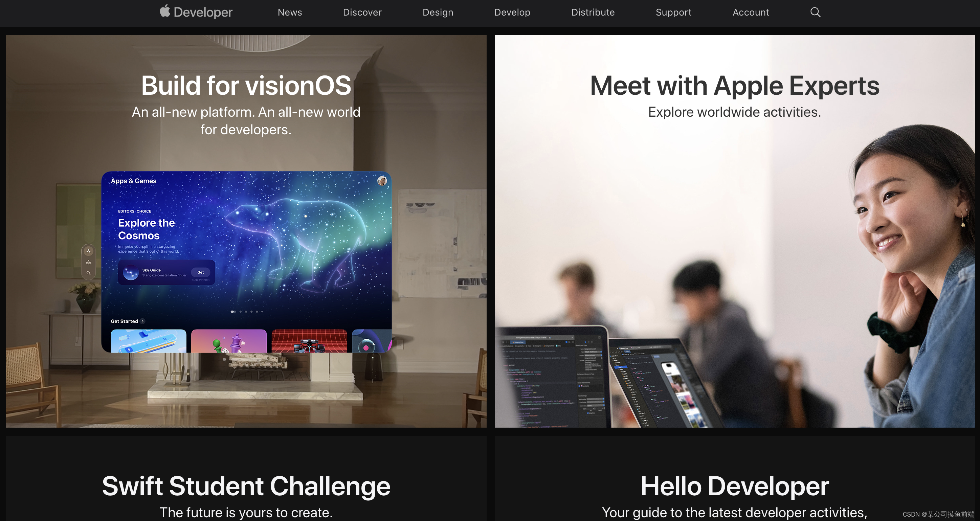
Task: Expand Apps and Games panel
Action: coord(133,181)
